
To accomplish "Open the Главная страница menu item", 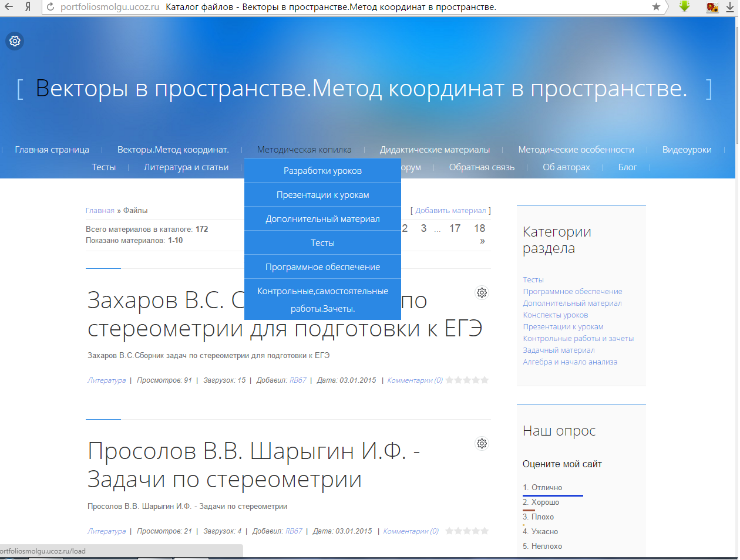I will click(52, 150).
